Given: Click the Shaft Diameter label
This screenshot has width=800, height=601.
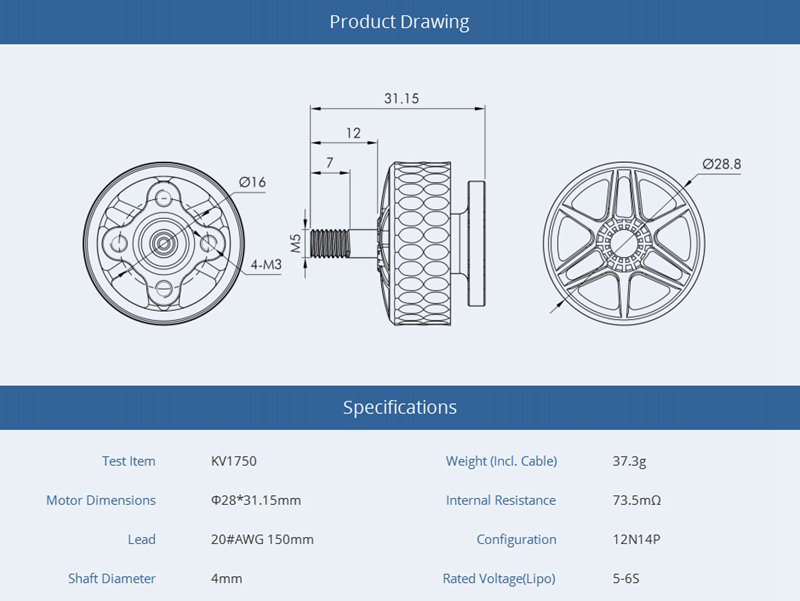Looking at the screenshot, I should pyautogui.click(x=112, y=578).
